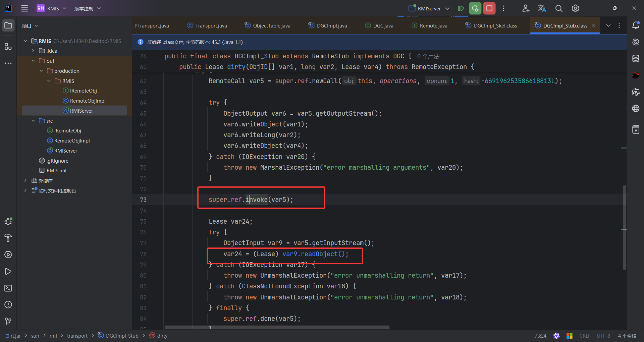
Task: Open the AI Assistant spiral icon
Action: 636,42
